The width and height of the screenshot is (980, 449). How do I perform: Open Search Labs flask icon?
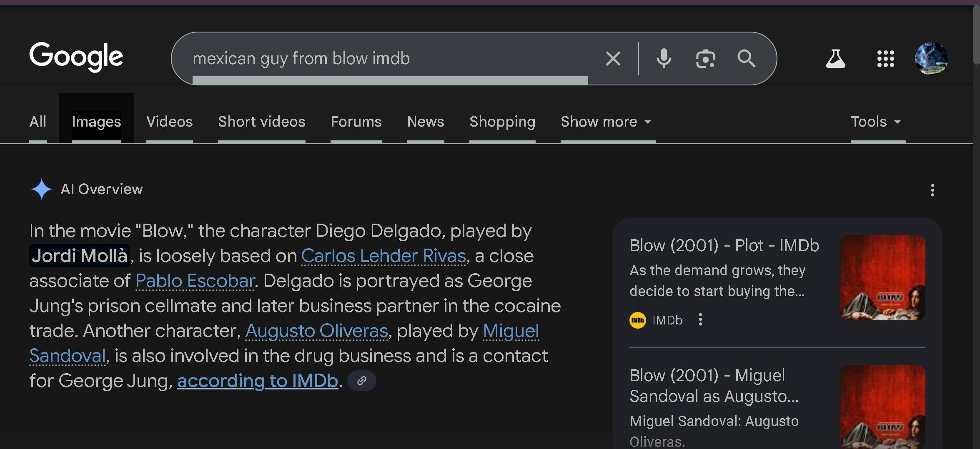[835, 59]
